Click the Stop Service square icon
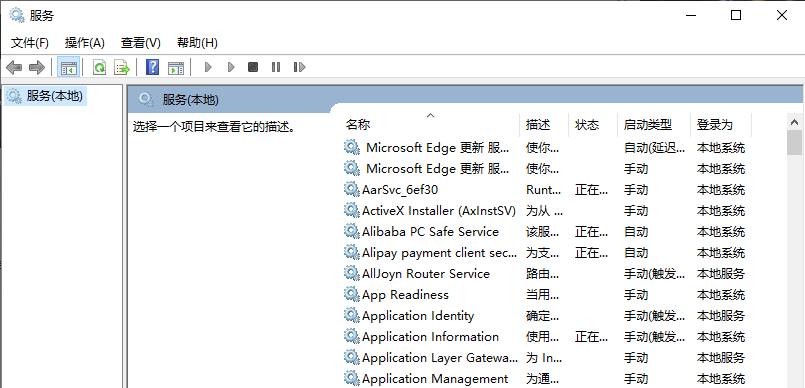Viewport: 805px width, 388px height. tap(253, 67)
